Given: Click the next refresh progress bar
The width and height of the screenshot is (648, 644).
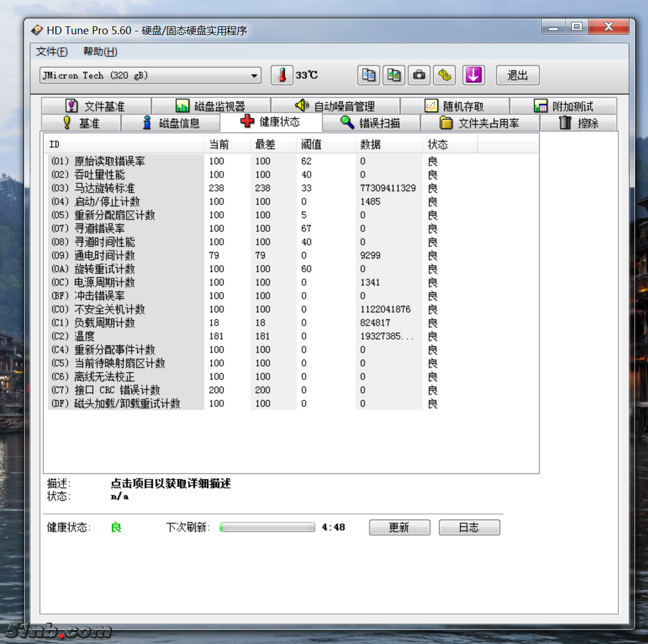Looking at the screenshot, I should (267, 527).
